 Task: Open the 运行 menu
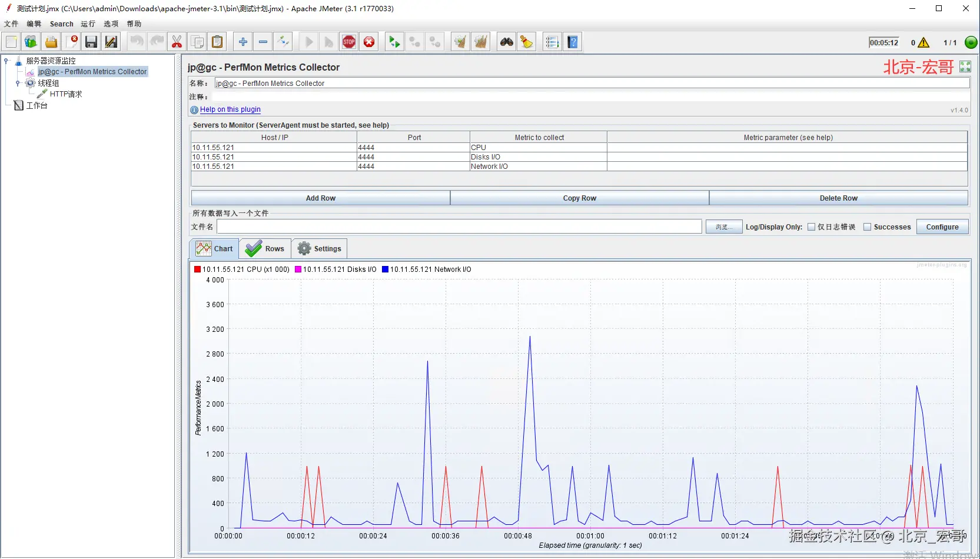click(88, 24)
